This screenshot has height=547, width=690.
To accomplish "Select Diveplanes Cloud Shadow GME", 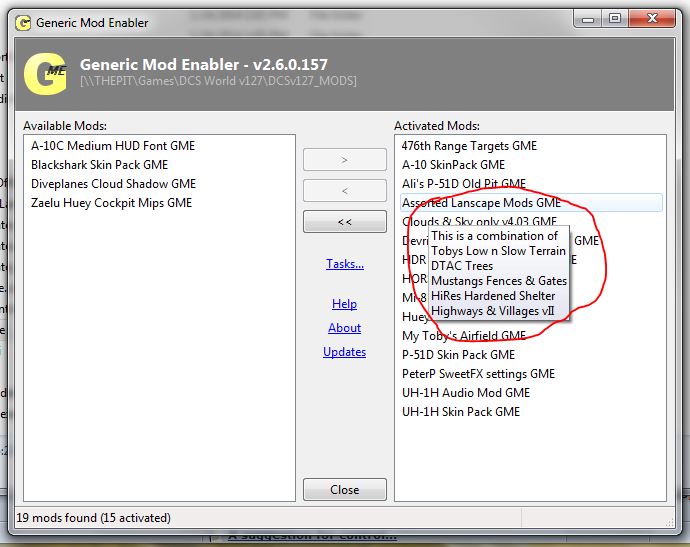I will click(x=114, y=184).
